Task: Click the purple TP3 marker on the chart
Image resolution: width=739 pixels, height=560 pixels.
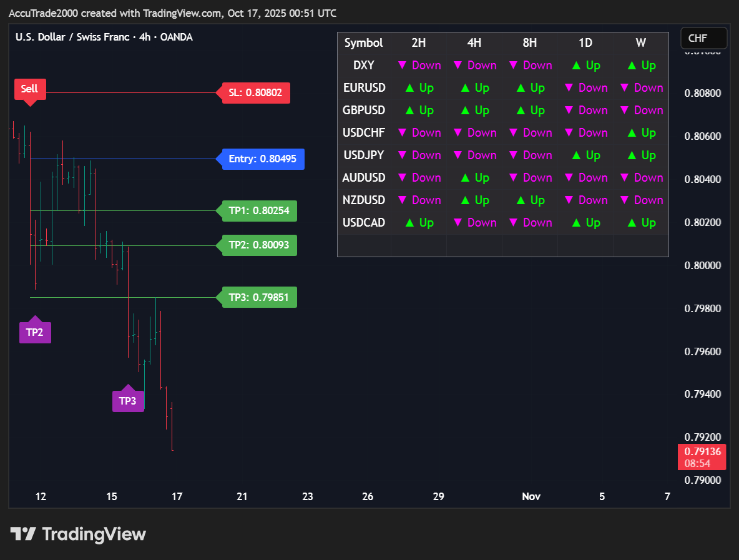Action: (x=128, y=400)
